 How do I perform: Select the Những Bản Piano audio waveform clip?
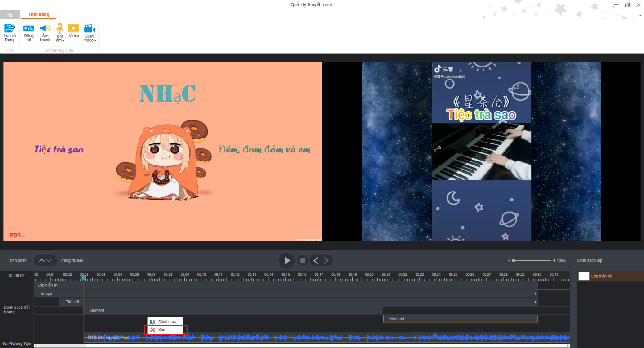pos(327,337)
